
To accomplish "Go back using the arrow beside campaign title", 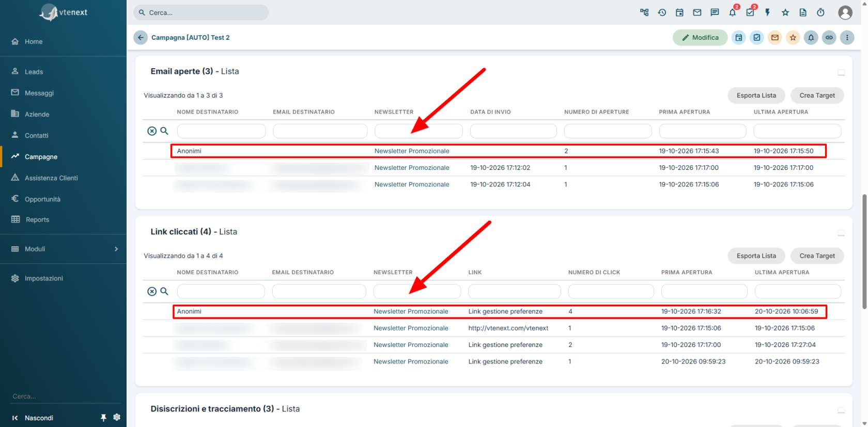I will pyautogui.click(x=141, y=38).
